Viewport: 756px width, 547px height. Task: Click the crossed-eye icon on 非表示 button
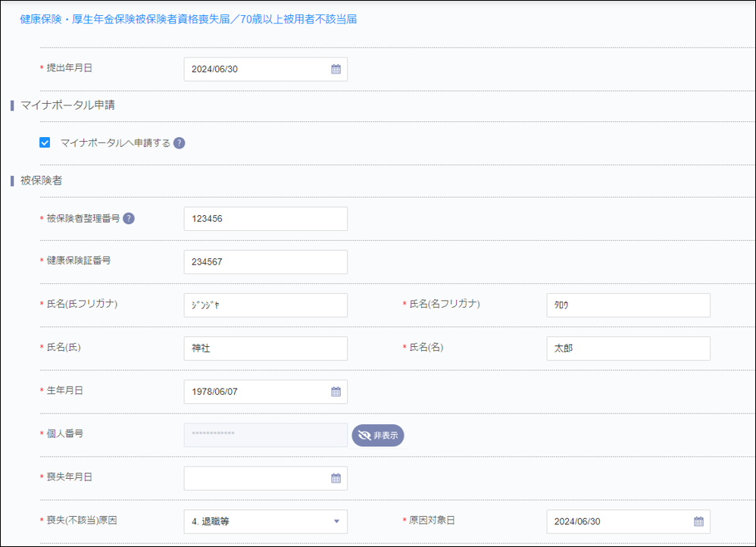click(364, 435)
